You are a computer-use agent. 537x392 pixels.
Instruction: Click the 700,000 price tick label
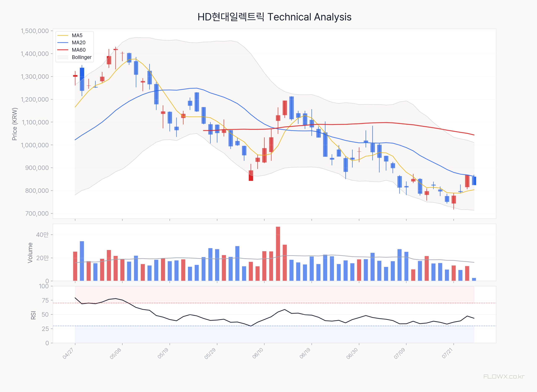[x=37, y=213]
